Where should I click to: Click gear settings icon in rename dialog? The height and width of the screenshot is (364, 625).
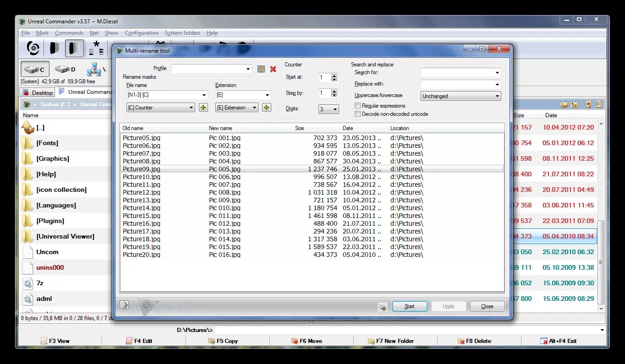point(124,304)
